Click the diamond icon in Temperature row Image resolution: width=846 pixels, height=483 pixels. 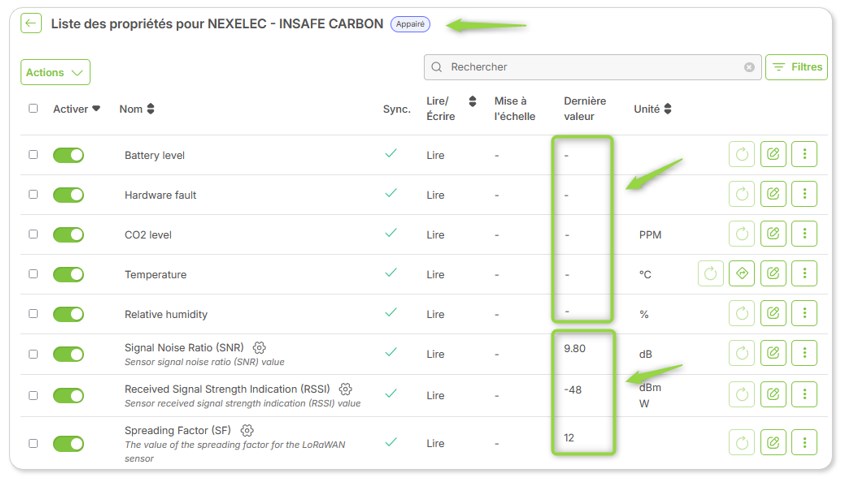(x=742, y=274)
